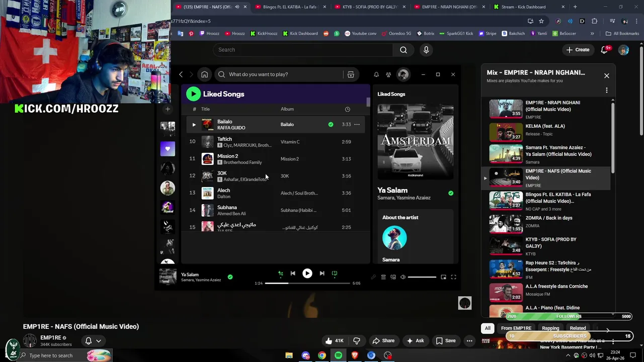644x362 pixels.
Task: Select the From EMP1RE filter chip
Action: tap(516, 328)
